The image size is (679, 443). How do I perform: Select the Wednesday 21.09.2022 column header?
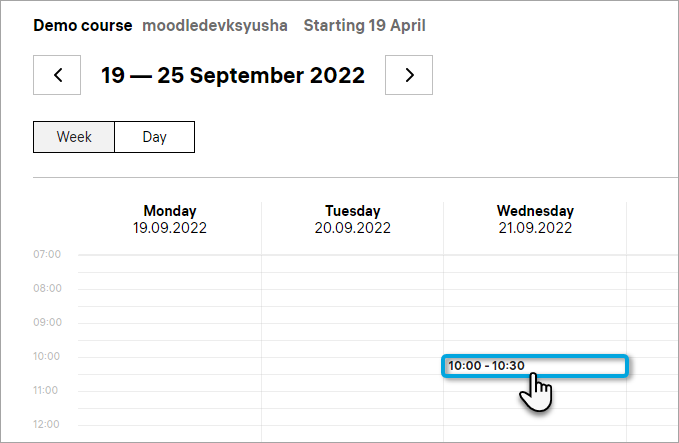pyautogui.click(x=535, y=219)
